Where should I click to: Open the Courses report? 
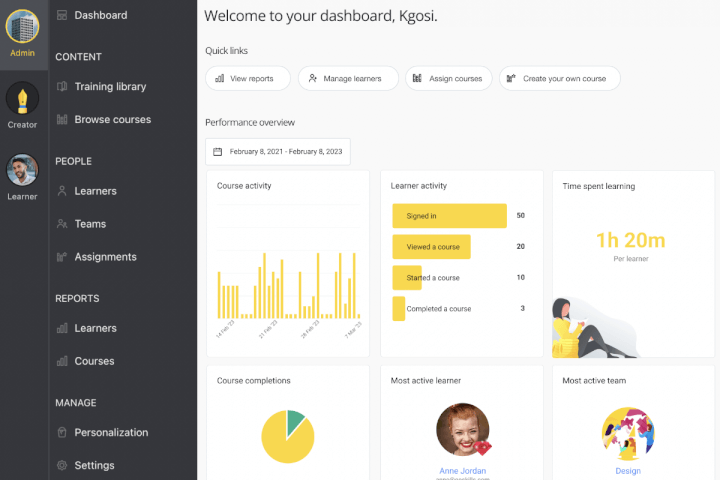click(x=94, y=361)
